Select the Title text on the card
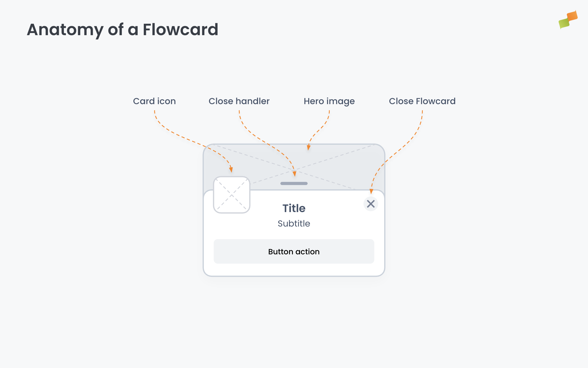This screenshot has height=368, width=588. [x=294, y=208]
